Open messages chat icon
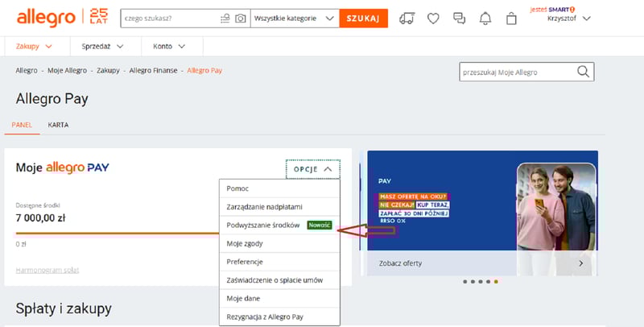The width and height of the screenshot is (644, 327). pos(459,18)
